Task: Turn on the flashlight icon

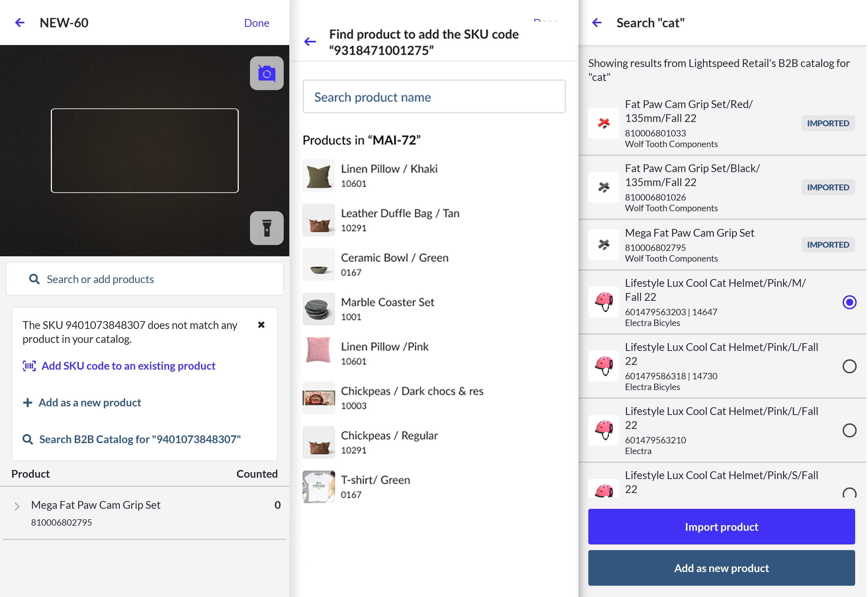Action: (267, 228)
